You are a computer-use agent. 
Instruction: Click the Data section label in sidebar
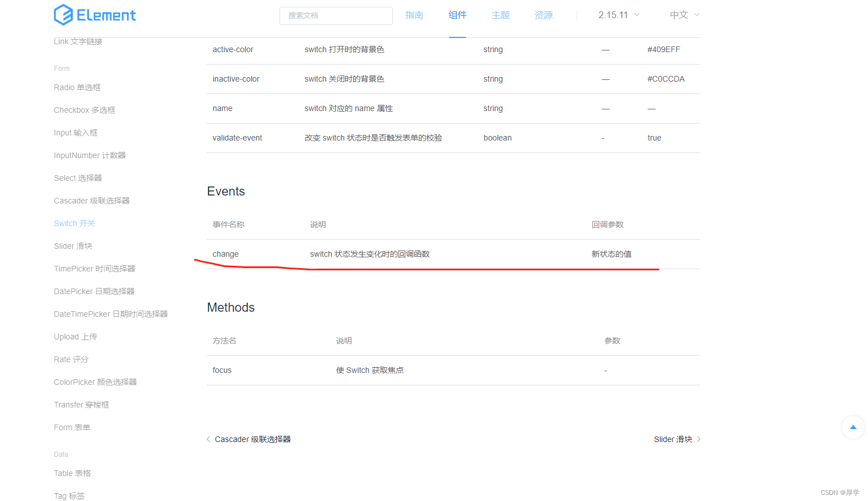(61, 455)
